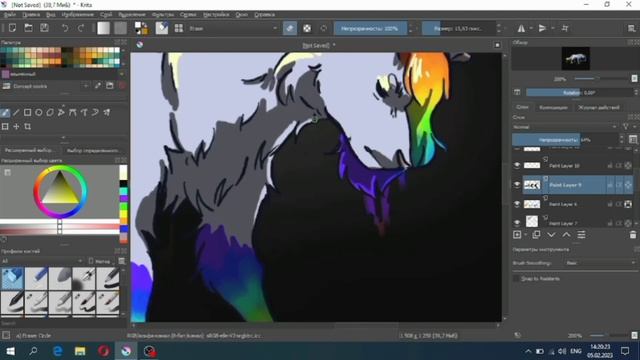640x360 pixels.
Task: Open the View menu
Action: point(51,14)
